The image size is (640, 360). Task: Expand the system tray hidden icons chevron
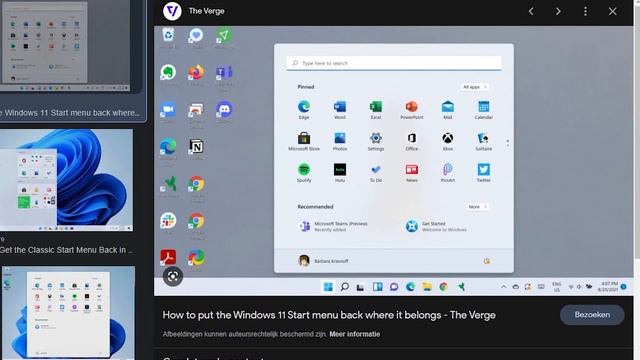point(504,287)
